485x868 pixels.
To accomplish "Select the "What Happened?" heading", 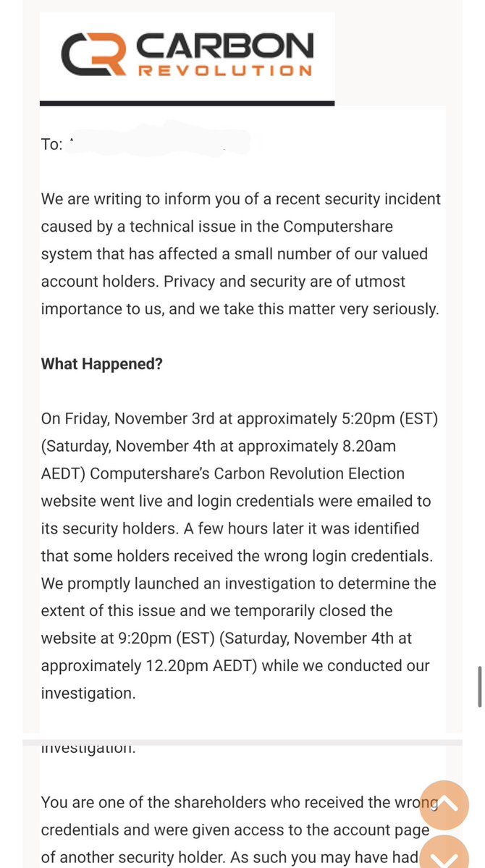I will coord(102,363).
